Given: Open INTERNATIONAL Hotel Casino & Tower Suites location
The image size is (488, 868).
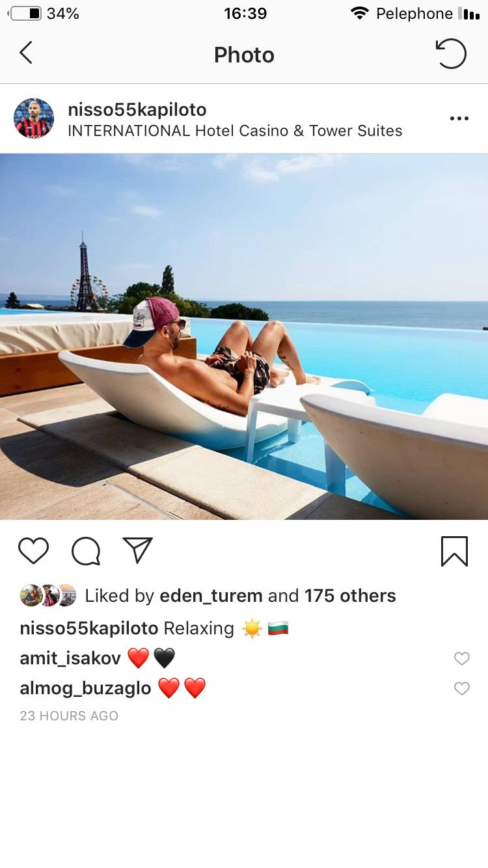Looking at the screenshot, I should click(x=235, y=131).
